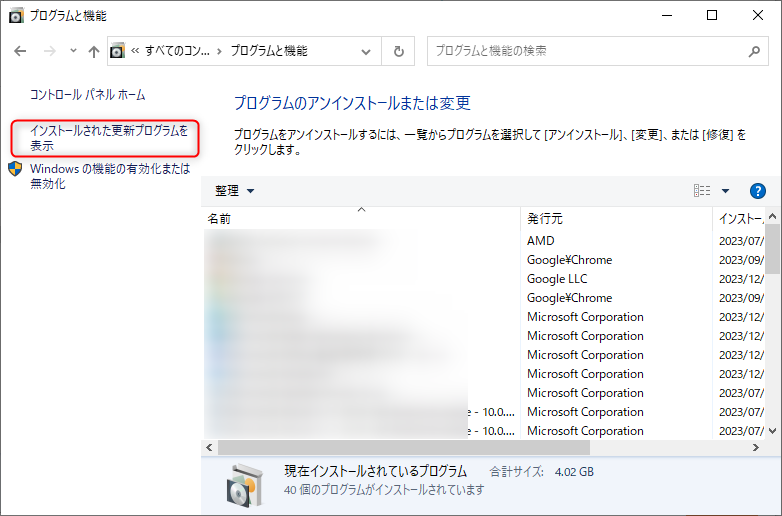782x516 pixels.
Task: Open recent locations dropdown arrow
Action: 72,51
